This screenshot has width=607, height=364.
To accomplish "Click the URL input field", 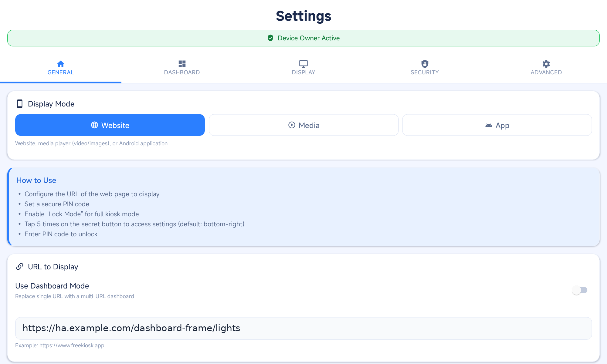I will (x=303, y=328).
